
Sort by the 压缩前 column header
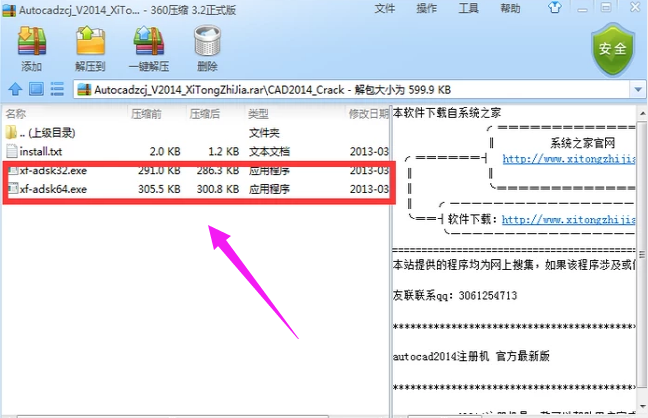pyautogui.click(x=146, y=114)
